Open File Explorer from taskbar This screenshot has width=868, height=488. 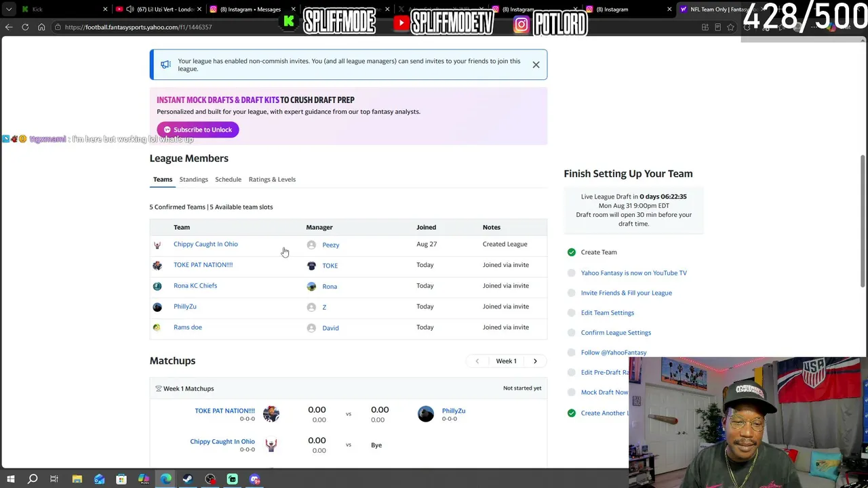point(77,479)
